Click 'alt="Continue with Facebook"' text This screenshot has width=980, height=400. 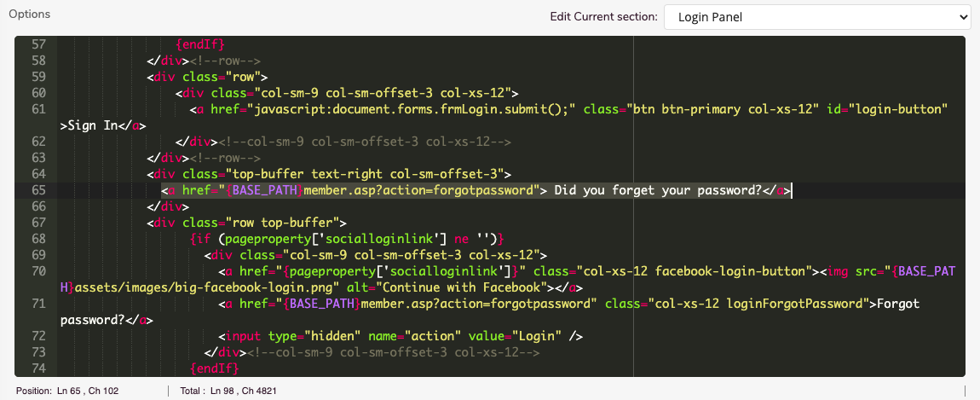tap(446, 288)
